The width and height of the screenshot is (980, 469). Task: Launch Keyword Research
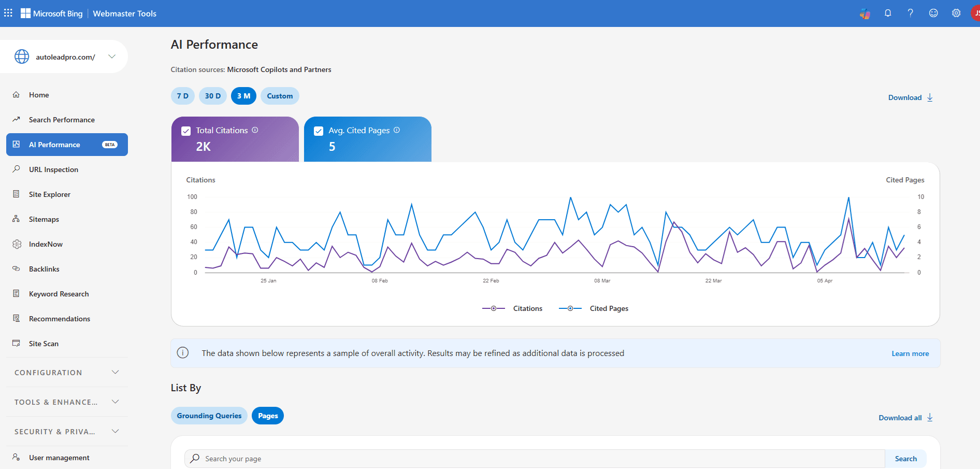[x=59, y=293]
